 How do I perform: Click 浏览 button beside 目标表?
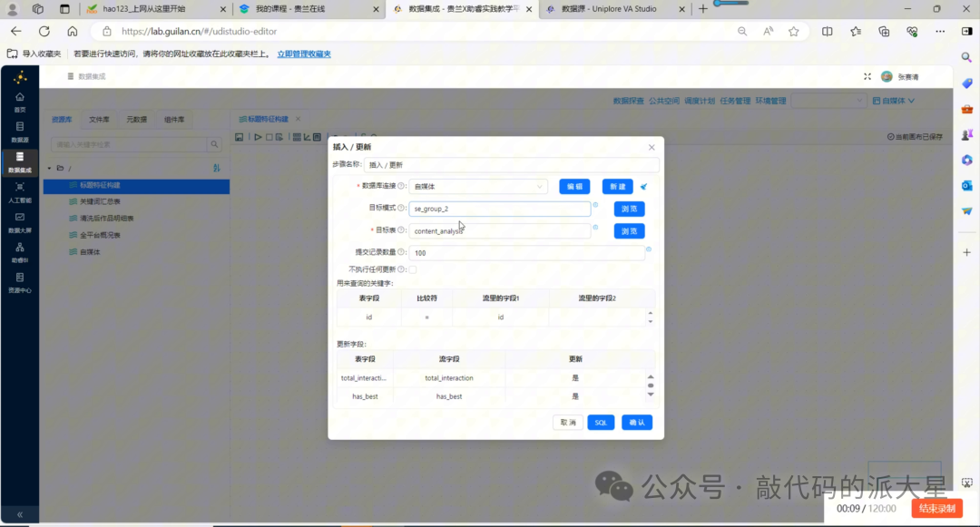629,231
